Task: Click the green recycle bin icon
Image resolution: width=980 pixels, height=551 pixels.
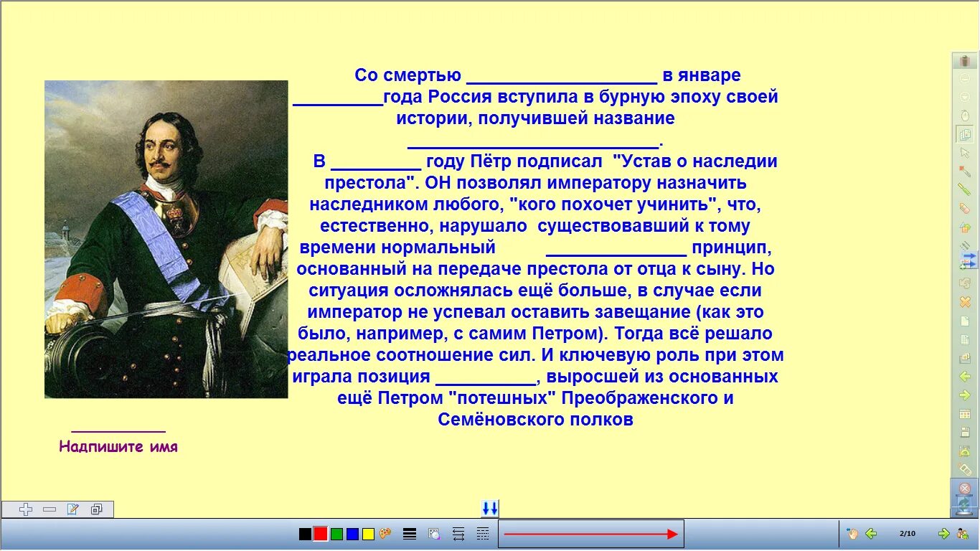Action: (965, 504)
